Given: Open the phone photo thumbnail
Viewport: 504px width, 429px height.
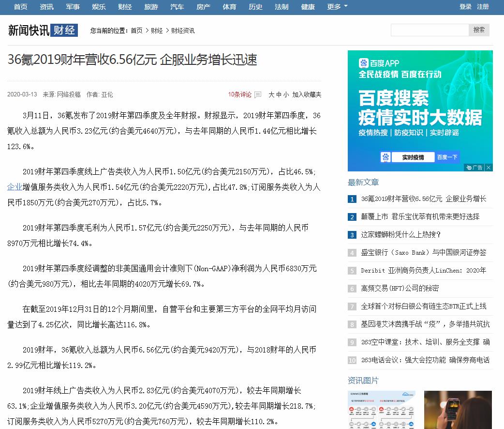Looking at the screenshot, I should point(458,410).
